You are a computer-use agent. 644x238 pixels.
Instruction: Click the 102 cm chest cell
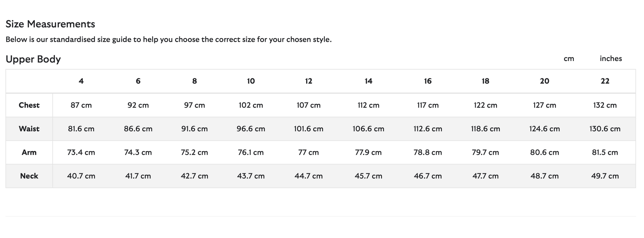[251, 105]
